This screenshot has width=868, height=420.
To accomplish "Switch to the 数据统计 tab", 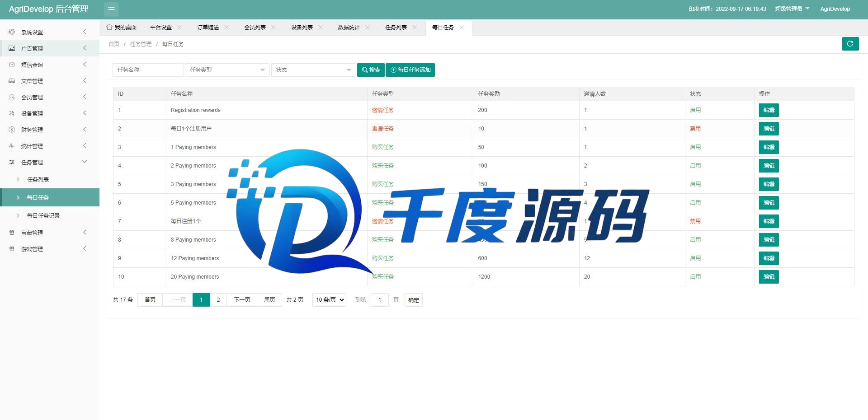I will 349,28.
